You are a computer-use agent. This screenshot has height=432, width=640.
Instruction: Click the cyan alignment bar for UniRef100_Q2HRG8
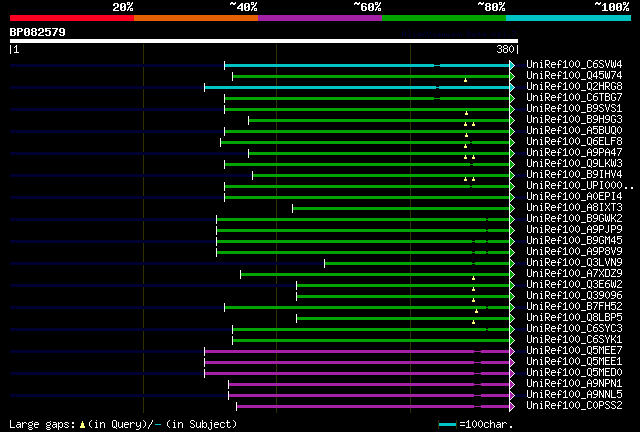click(x=357, y=87)
